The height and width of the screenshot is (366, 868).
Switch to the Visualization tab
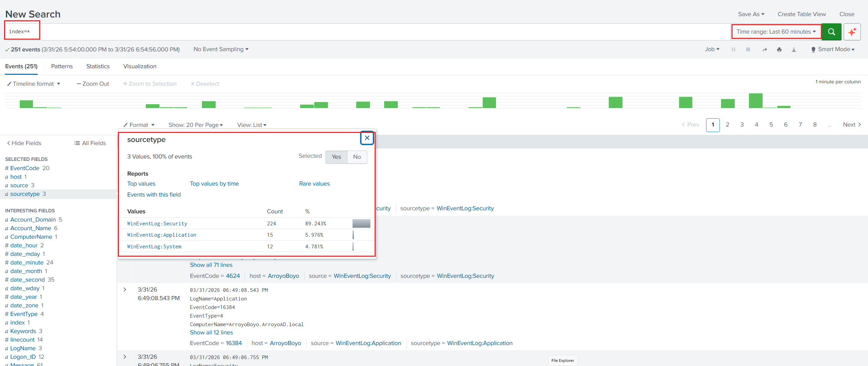click(139, 66)
